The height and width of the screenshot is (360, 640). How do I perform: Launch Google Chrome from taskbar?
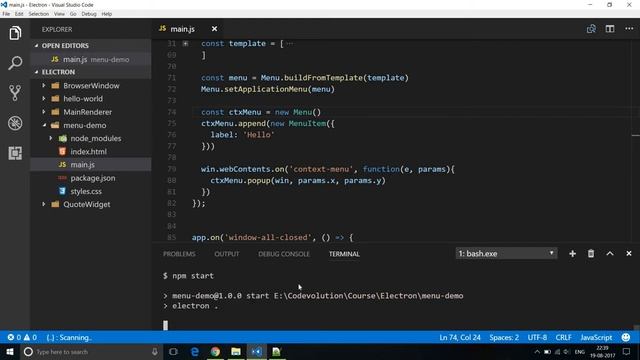[x=215, y=352]
